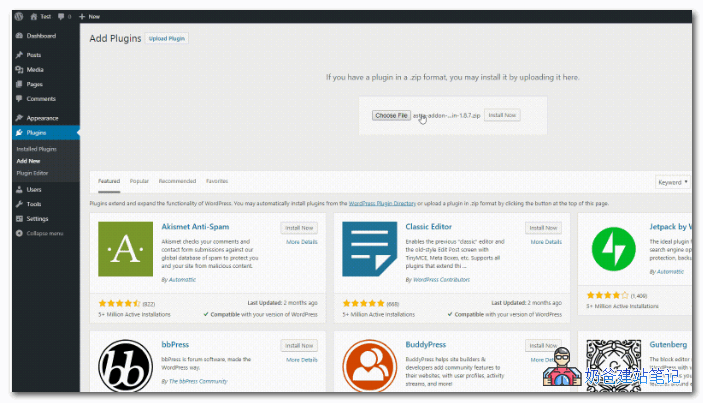Open the + New menu in admin bar
The height and width of the screenshot is (403, 703).
point(89,17)
